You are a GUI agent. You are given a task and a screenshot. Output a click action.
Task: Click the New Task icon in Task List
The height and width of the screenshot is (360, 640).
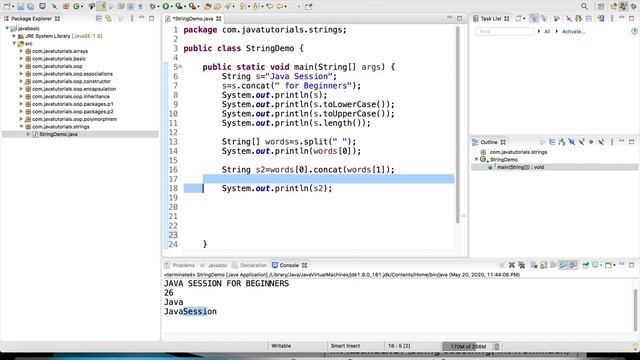[518, 18]
